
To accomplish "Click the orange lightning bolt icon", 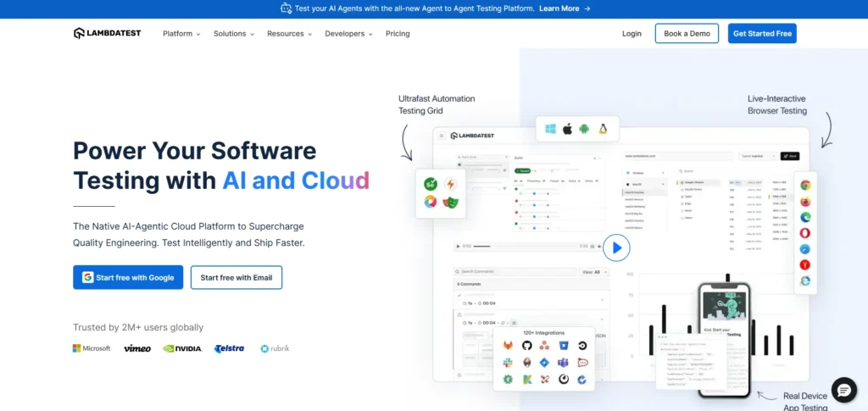I will click(451, 184).
